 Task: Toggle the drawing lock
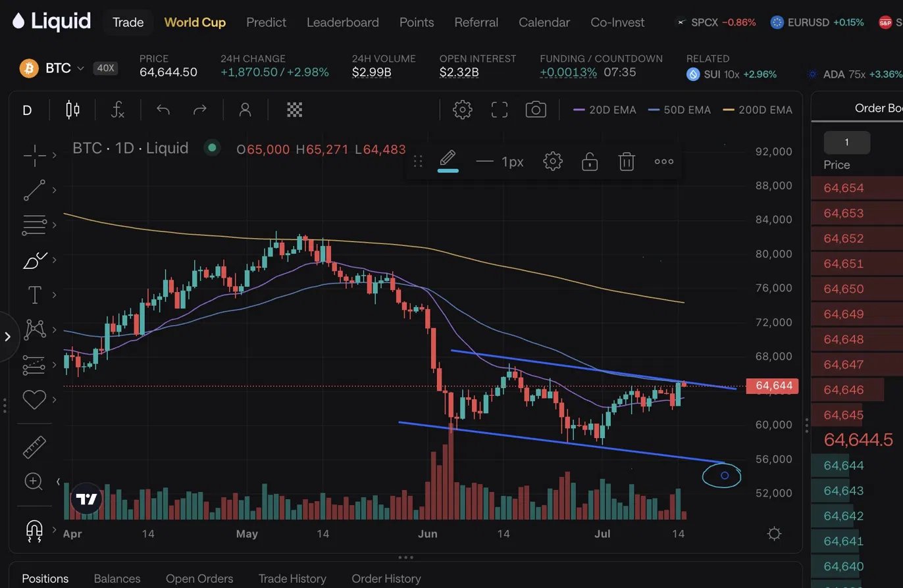tap(590, 161)
